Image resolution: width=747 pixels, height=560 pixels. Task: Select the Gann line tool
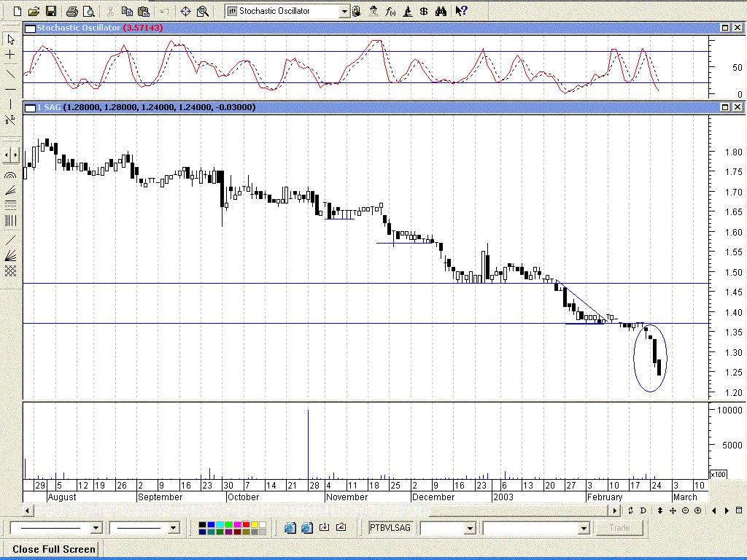pyautogui.click(x=10, y=241)
